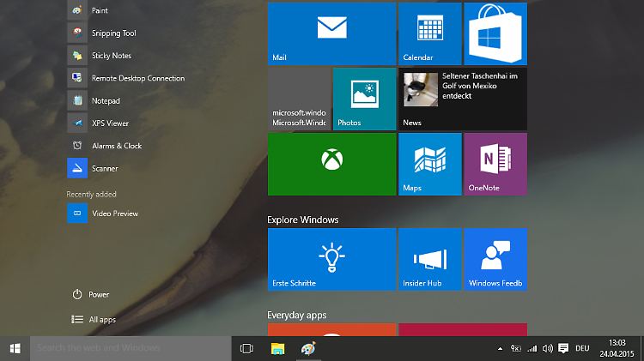The width and height of the screenshot is (644, 361).
Task: Switch input language DEU indicator
Action: pos(582,349)
